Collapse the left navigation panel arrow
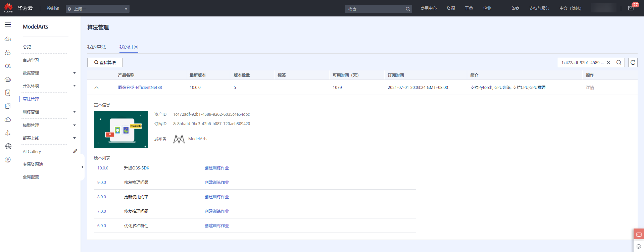 click(82, 167)
